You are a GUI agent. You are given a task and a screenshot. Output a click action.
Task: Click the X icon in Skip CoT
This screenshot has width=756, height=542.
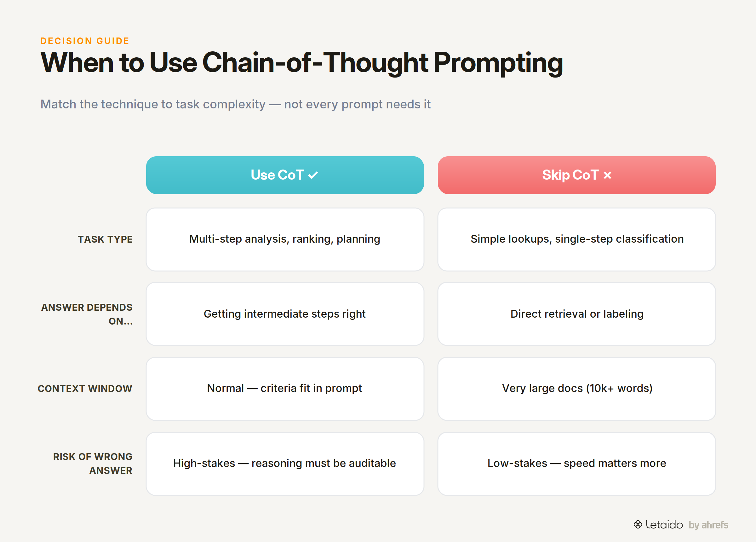(x=607, y=175)
